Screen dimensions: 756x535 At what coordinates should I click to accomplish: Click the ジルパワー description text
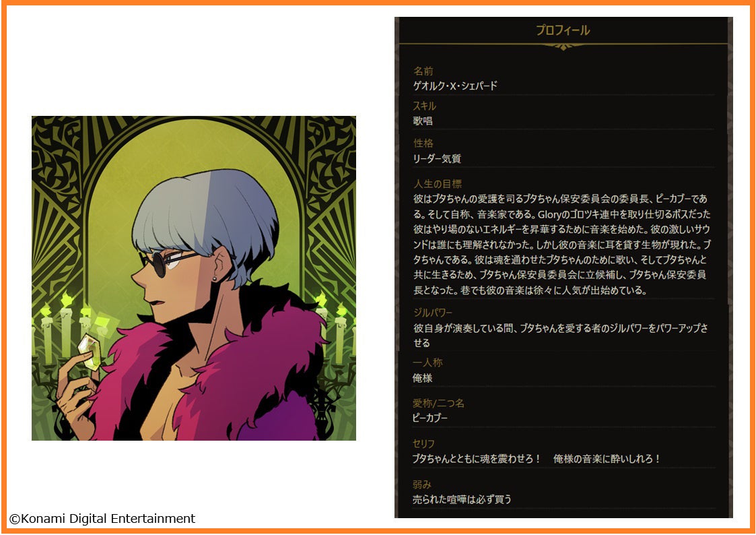[x=561, y=336]
